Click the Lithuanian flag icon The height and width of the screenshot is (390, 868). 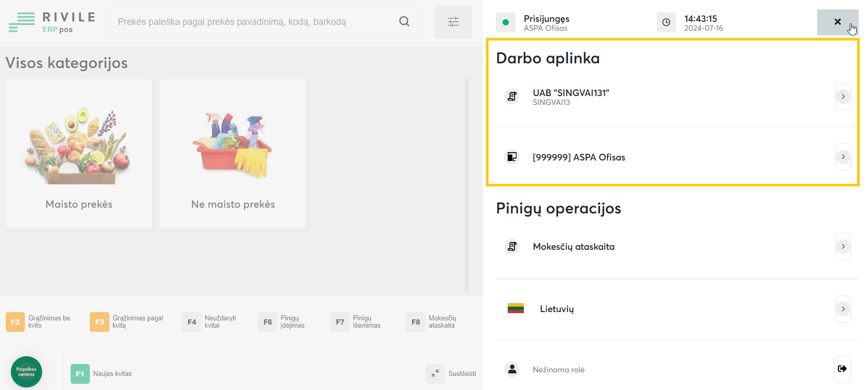[x=516, y=308]
